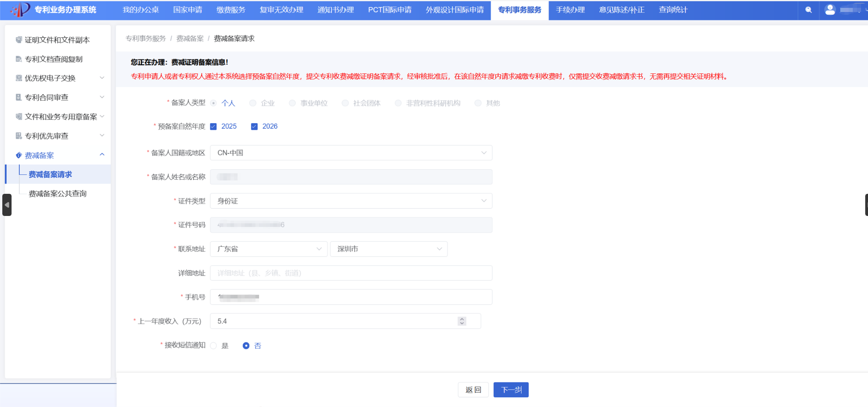Open 意见陈述/补正 top menu
868x407 pixels.
pos(622,10)
